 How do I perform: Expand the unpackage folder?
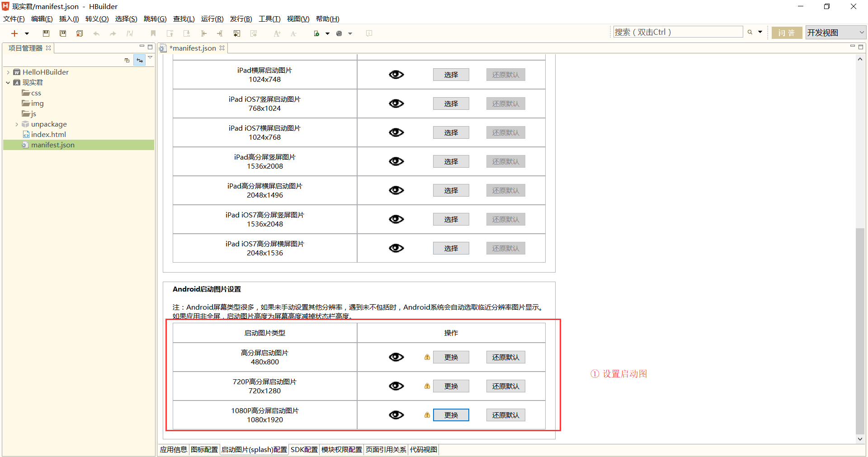[17, 124]
